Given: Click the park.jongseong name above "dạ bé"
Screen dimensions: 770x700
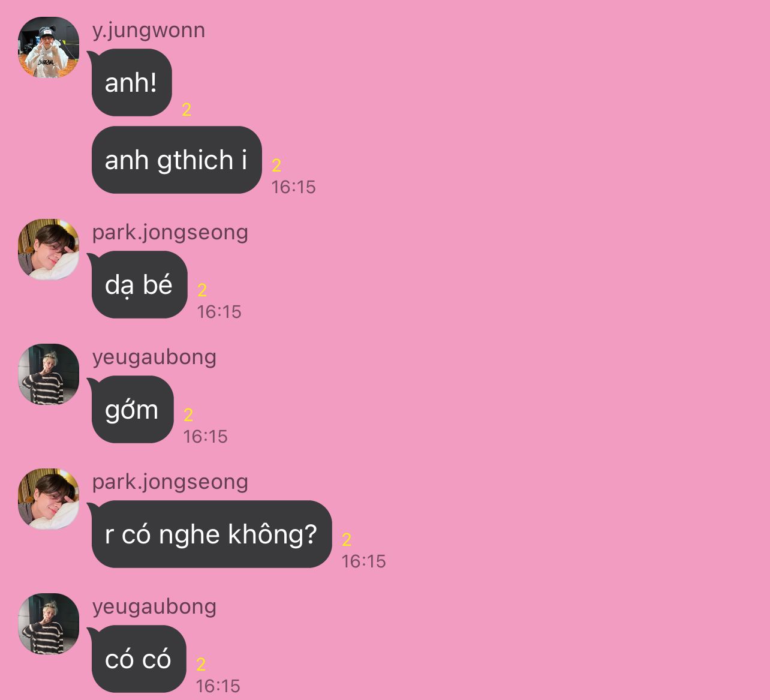Looking at the screenshot, I should click(x=170, y=233).
